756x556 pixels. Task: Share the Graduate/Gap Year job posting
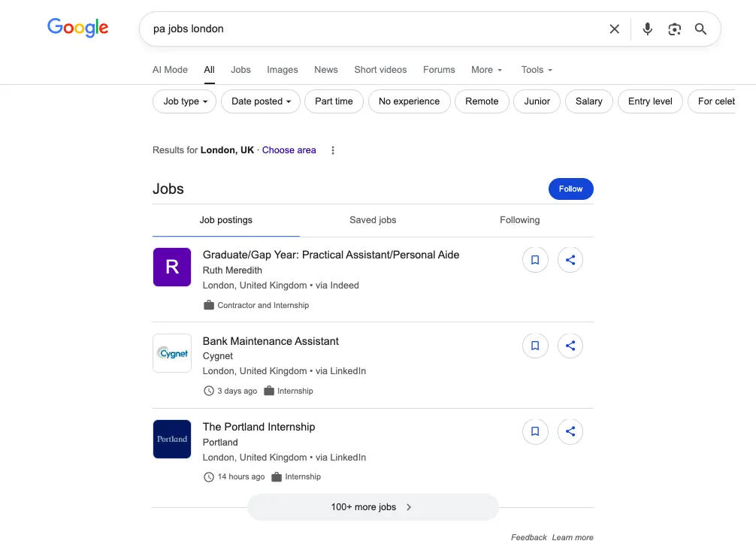tap(570, 260)
